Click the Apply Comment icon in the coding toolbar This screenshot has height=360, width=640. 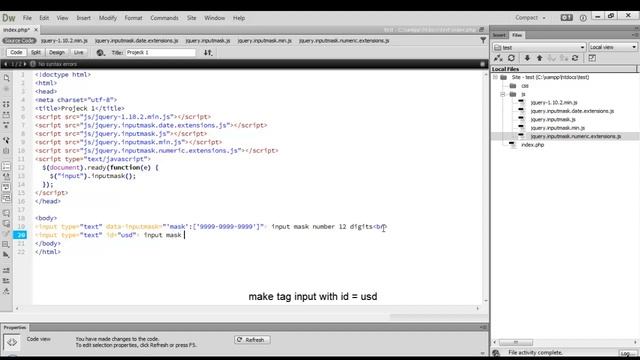tap(6, 213)
